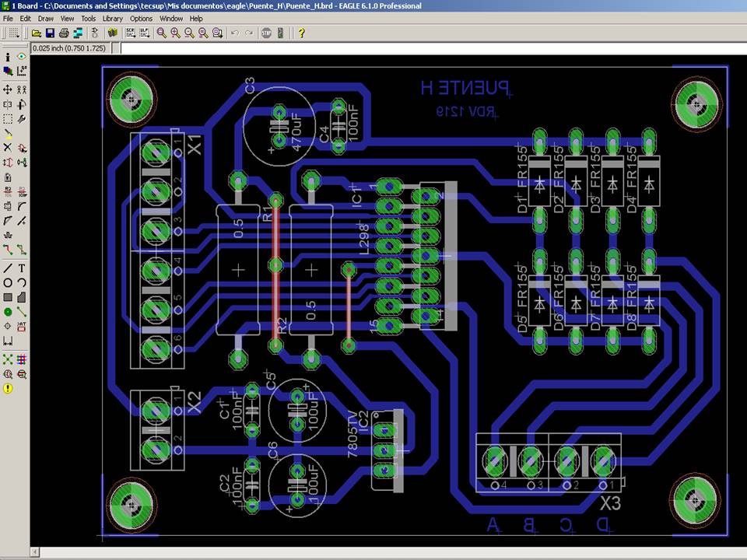Open the Library menu
747x560 pixels.
pyautogui.click(x=113, y=19)
